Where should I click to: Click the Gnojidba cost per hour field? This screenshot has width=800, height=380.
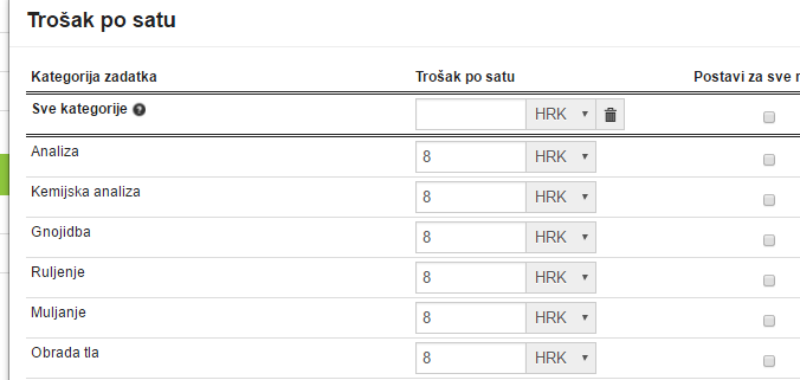coord(471,238)
